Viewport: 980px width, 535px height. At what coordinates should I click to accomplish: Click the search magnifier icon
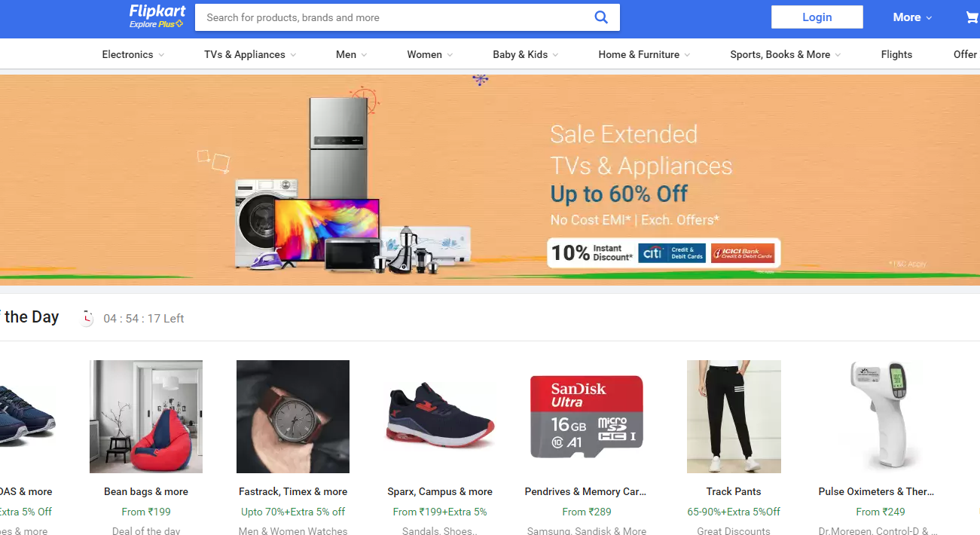[x=600, y=17]
